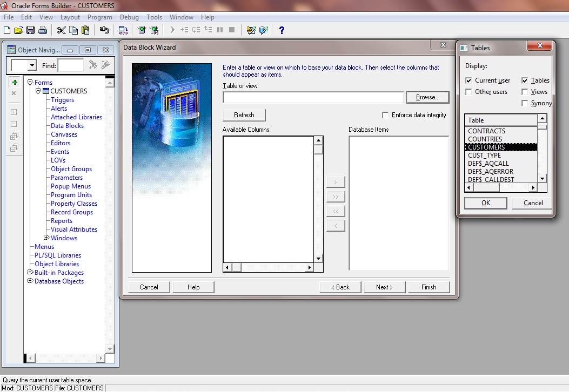Click the Table or view input field

point(313,97)
